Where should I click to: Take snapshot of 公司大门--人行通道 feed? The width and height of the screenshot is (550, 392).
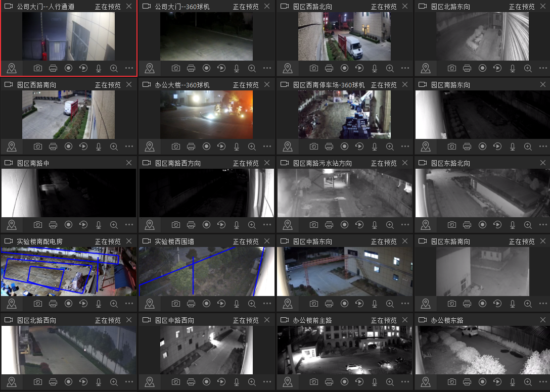[x=38, y=68]
